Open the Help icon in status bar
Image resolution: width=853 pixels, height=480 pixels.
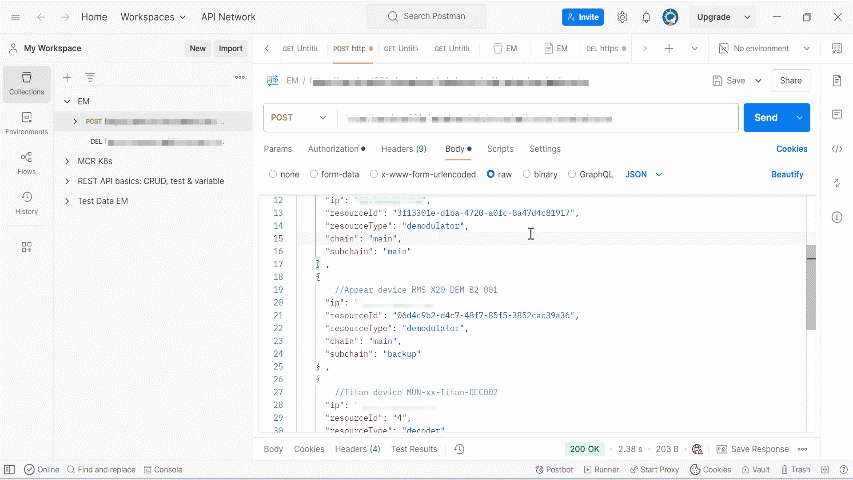pyautogui.click(x=843, y=470)
